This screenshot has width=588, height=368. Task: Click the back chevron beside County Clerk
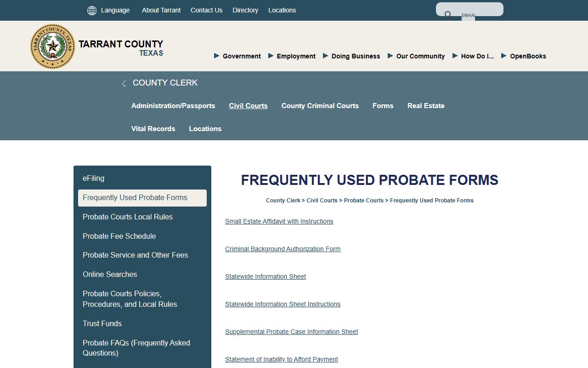(124, 83)
